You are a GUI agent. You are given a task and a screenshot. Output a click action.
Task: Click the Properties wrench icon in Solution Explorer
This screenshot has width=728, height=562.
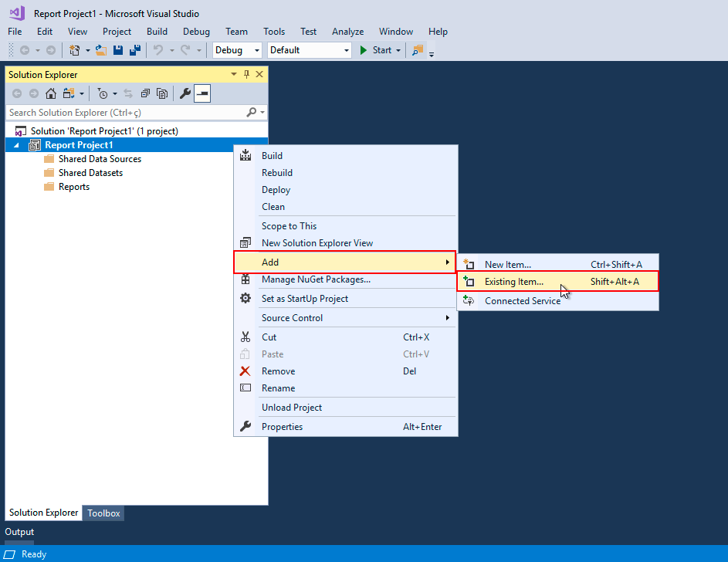[x=185, y=93]
